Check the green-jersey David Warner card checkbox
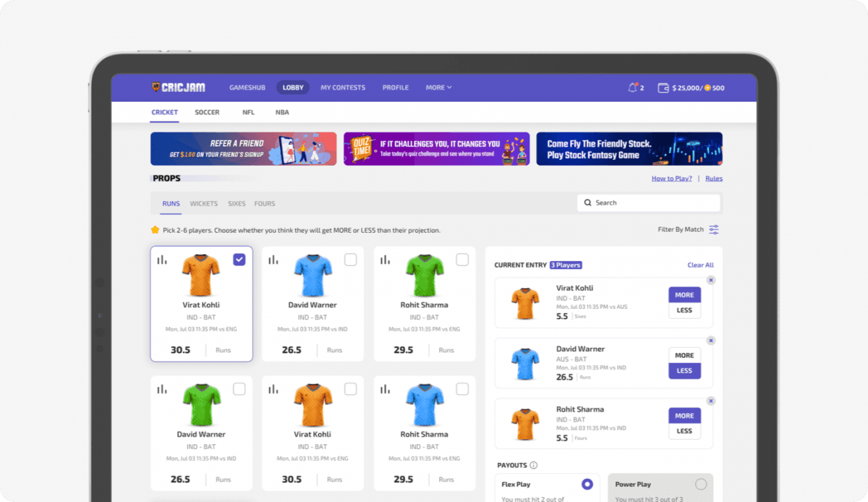This screenshot has width=868, height=502. tap(239, 389)
